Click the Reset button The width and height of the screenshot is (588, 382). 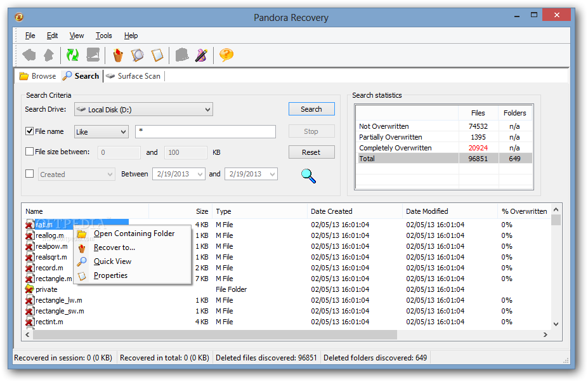click(x=311, y=152)
